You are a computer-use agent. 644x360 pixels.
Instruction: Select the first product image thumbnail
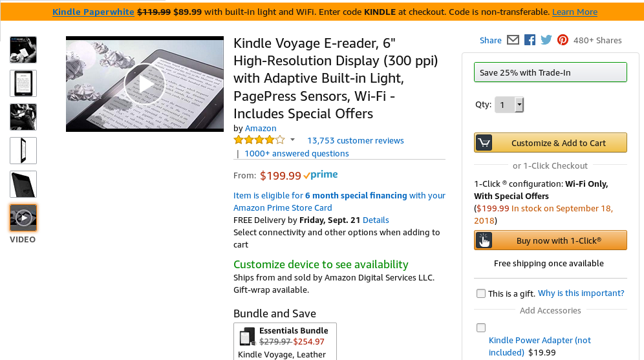tap(23, 50)
